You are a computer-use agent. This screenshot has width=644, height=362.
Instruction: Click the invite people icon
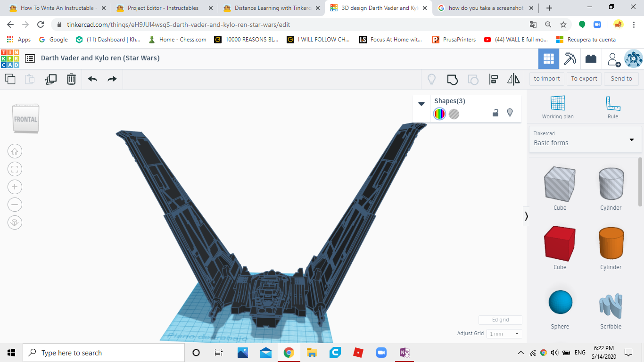[x=613, y=59]
